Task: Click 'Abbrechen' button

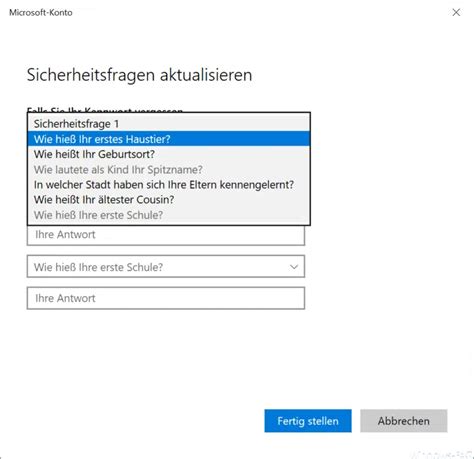Action: pos(404,421)
